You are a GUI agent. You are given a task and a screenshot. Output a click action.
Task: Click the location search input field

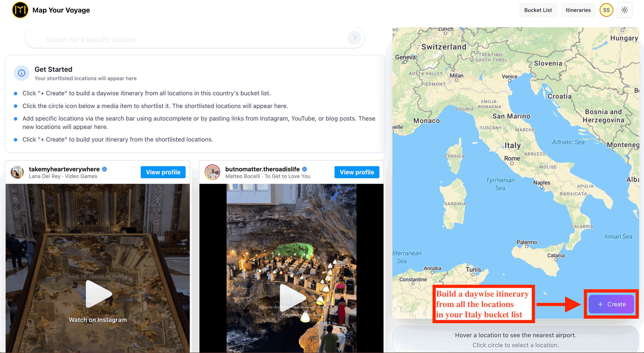[x=168, y=39]
